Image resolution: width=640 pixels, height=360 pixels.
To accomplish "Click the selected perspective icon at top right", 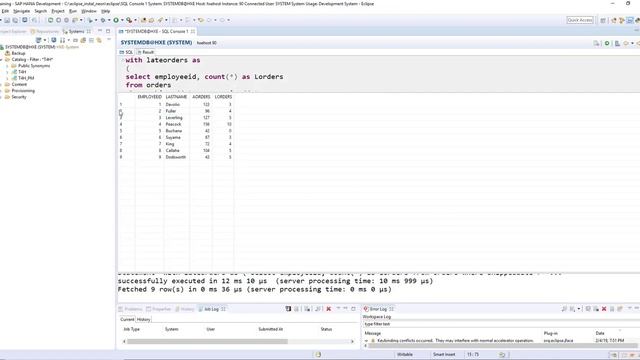I will tap(630, 20).
